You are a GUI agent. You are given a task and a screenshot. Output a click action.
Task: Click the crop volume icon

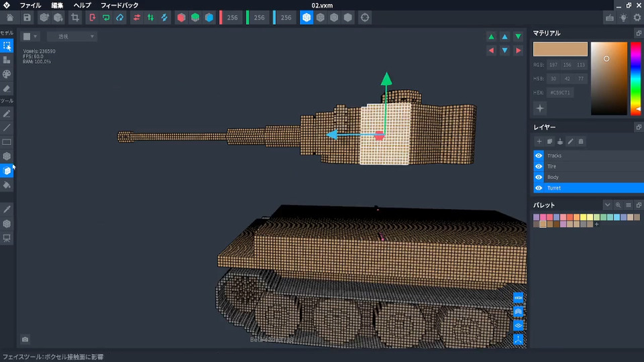(x=74, y=17)
